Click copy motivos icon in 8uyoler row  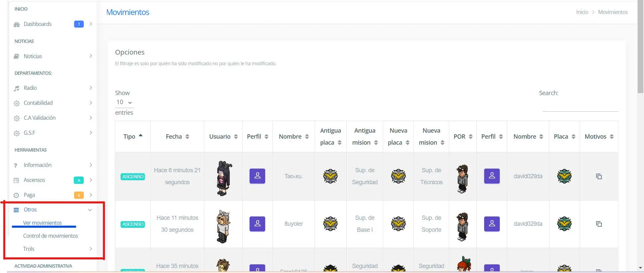tap(598, 224)
